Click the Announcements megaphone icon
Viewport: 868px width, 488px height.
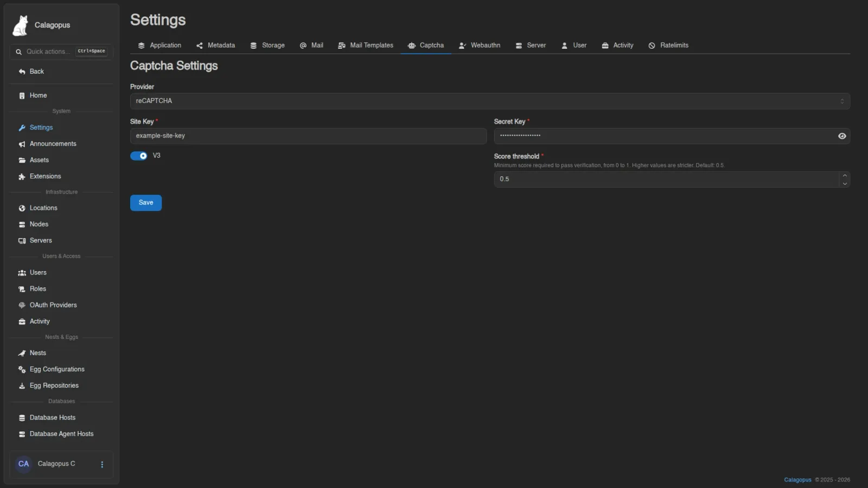(x=22, y=144)
